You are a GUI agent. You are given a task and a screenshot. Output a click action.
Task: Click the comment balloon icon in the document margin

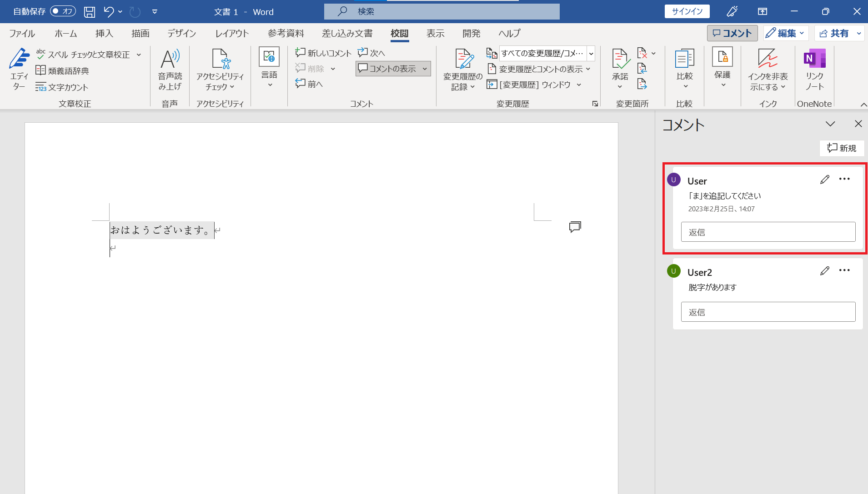(x=575, y=227)
